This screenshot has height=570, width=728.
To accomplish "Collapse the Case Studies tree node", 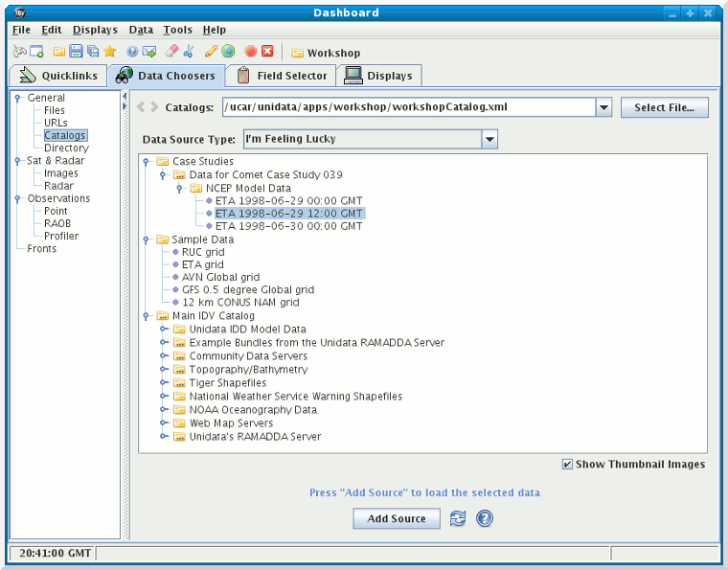I will 146,162.
